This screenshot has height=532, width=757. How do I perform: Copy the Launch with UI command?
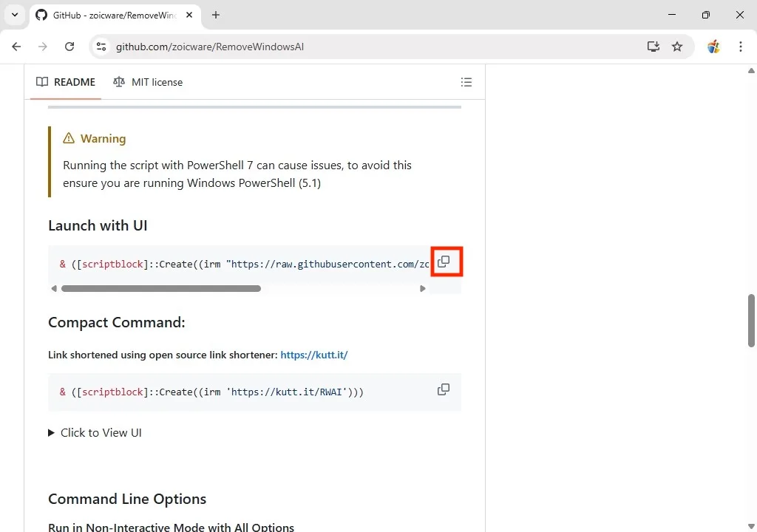(x=444, y=262)
